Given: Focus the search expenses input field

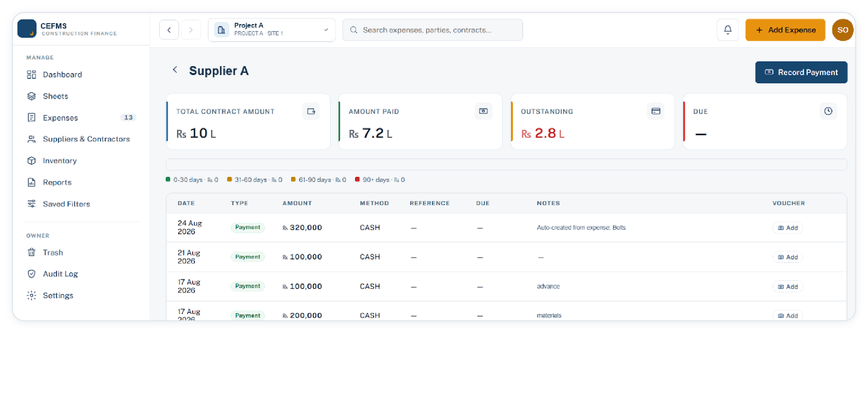Looking at the screenshot, I should pos(432,30).
